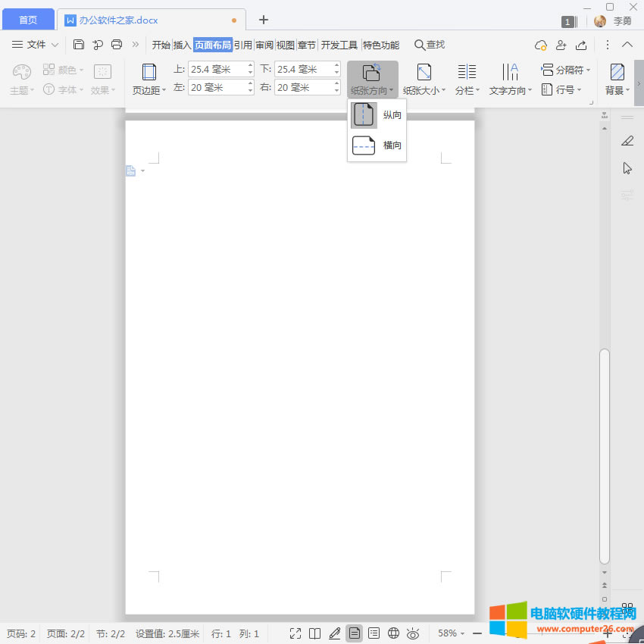Select 纵向 (portrait) orientation option
This screenshot has height=644, width=644.
377,115
